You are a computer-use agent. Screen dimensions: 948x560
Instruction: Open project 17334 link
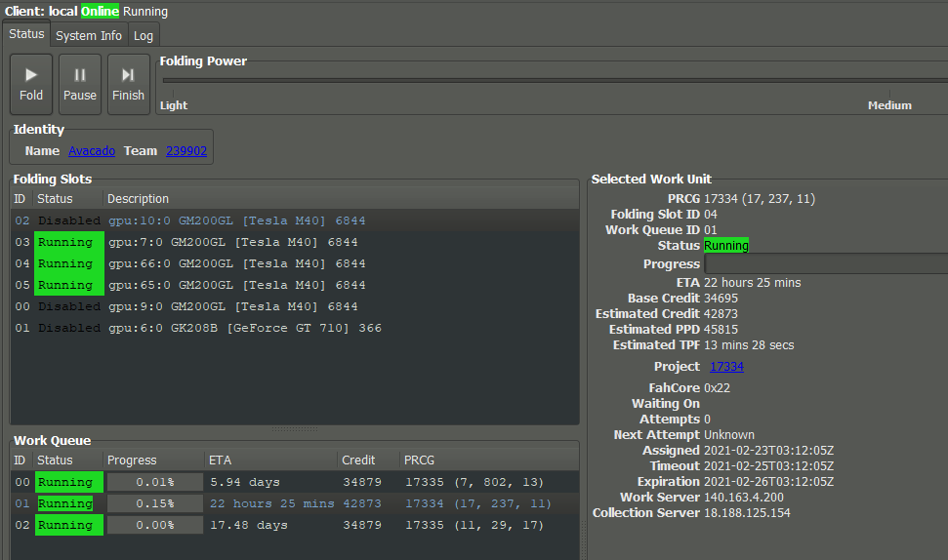click(726, 367)
